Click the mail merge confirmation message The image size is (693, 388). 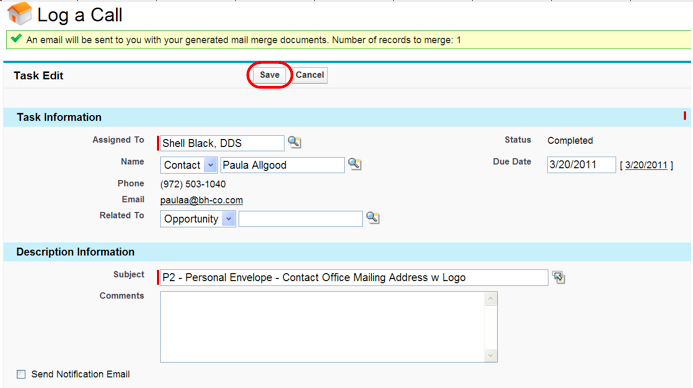tap(244, 40)
